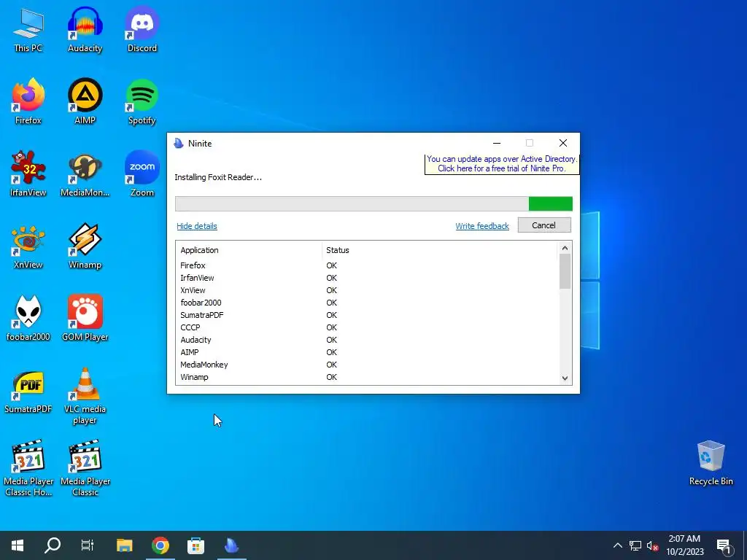Select the MediaMonkey row in the list
Image resolution: width=747 pixels, height=560 pixels.
tap(367, 365)
